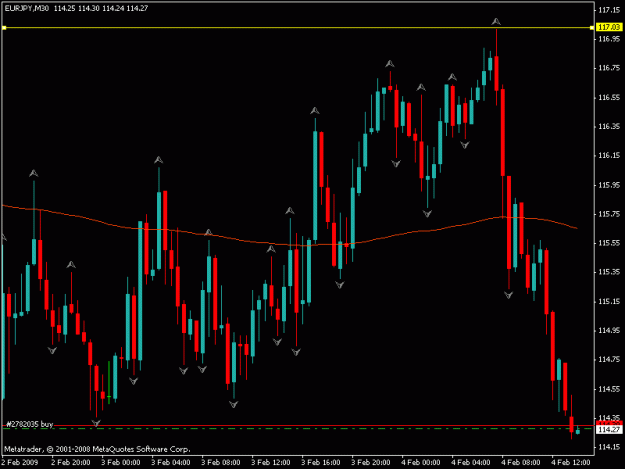Click the 116.15 price scale label
Screen dimensions: 625x469
pyautogui.click(x=609, y=155)
